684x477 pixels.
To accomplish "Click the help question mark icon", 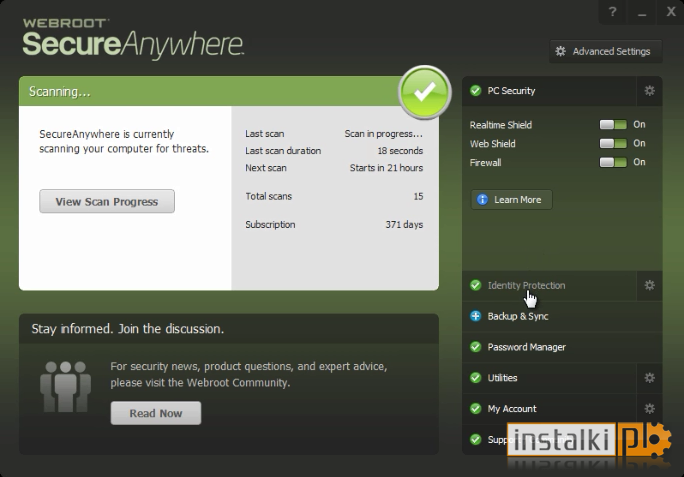I will (x=612, y=12).
